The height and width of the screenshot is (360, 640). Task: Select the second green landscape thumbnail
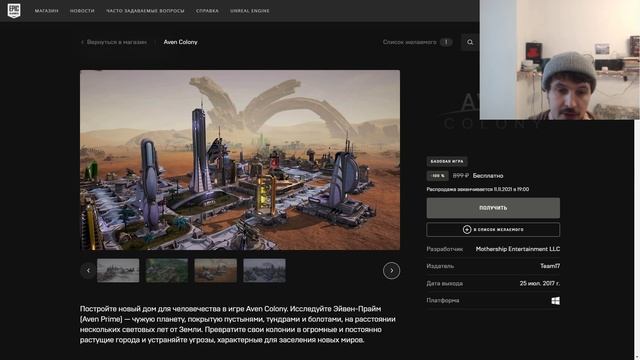pyautogui.click(x=167, y=271)
